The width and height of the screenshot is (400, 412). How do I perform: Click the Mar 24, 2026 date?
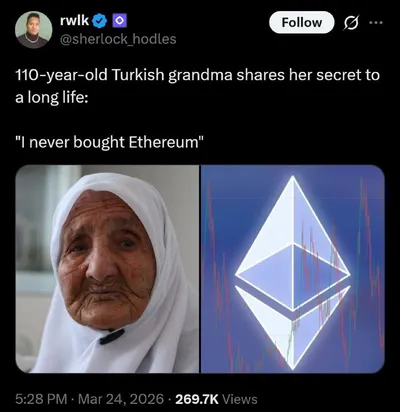coord(121,399)
